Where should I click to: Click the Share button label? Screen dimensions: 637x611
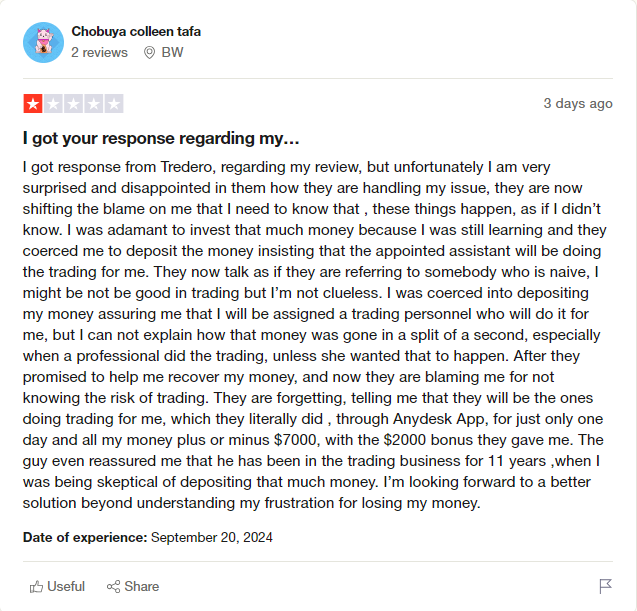coord(142,587)
